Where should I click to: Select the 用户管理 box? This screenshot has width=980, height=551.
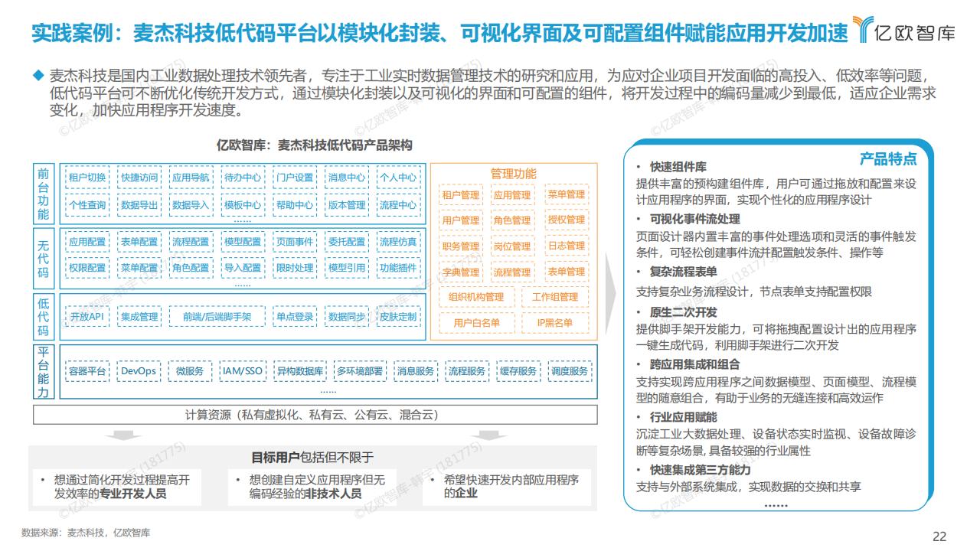tap(460, 220)
